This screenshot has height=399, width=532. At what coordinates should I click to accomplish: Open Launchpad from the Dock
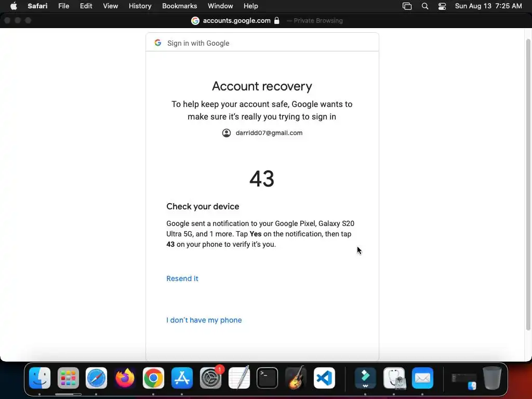(68, 378)
